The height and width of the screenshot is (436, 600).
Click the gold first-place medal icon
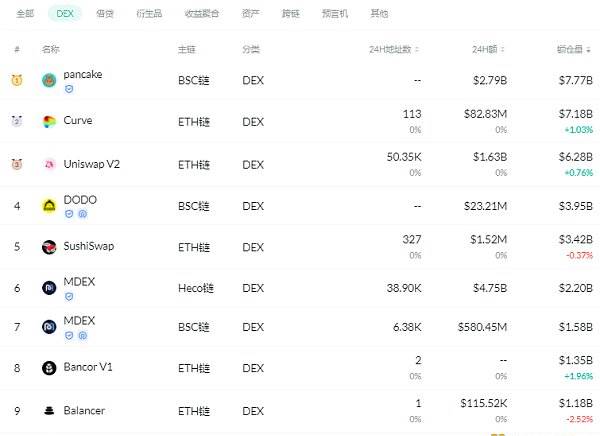pyautogui.click(x=17, y=80)
